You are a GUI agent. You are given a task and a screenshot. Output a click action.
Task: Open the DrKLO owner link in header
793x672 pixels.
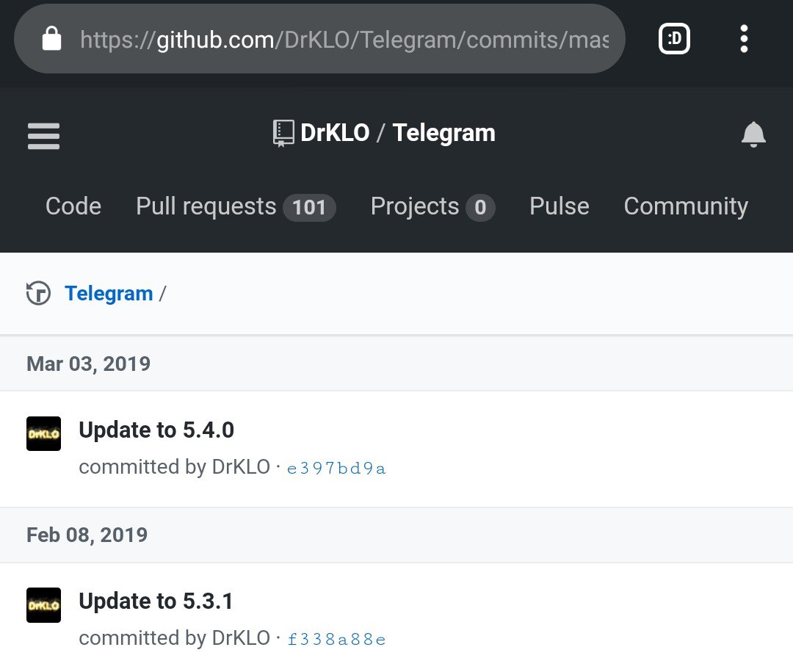pyautogui.click(x=335, y=133)
